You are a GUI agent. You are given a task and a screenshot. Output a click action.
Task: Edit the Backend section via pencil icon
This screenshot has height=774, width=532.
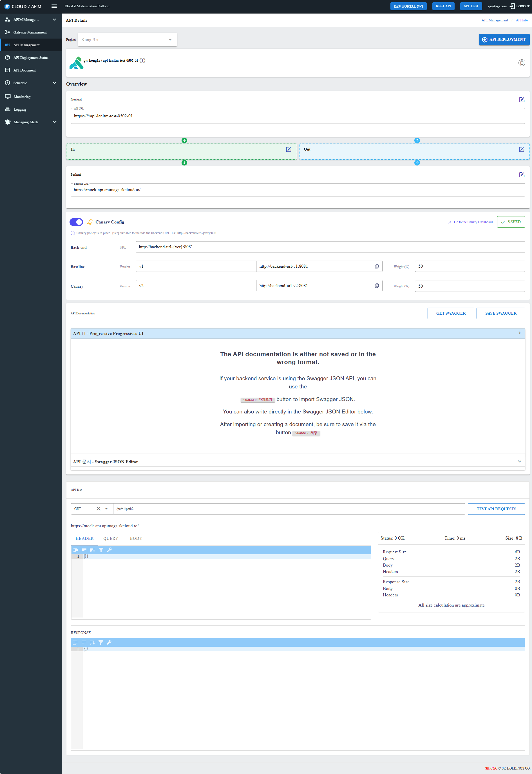[x=522, y=175]
